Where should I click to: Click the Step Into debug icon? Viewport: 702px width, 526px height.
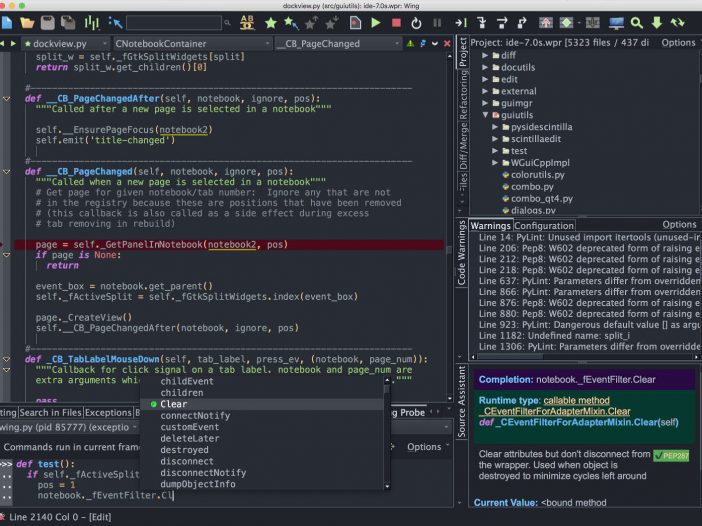(x=482, y=22)
